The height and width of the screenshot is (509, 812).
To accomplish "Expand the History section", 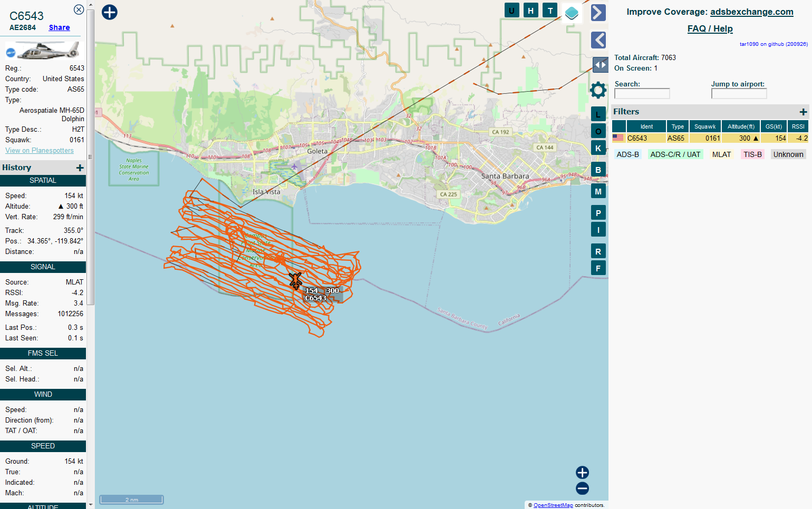I will (80, 168).
